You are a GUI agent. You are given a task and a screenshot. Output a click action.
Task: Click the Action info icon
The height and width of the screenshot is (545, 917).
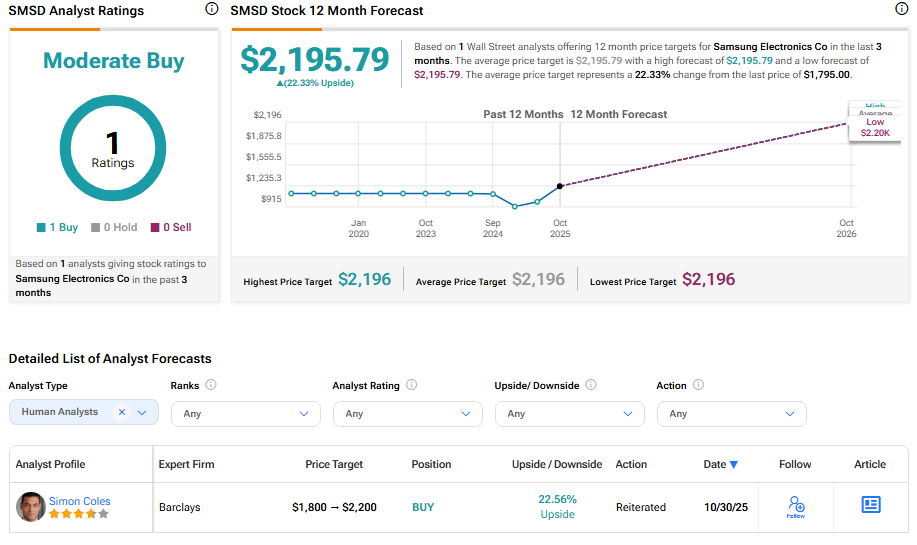point(698,385)
